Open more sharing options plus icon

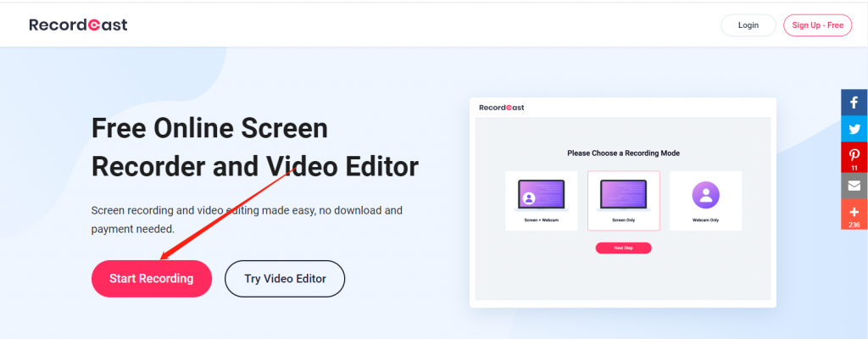pos(854,214)
